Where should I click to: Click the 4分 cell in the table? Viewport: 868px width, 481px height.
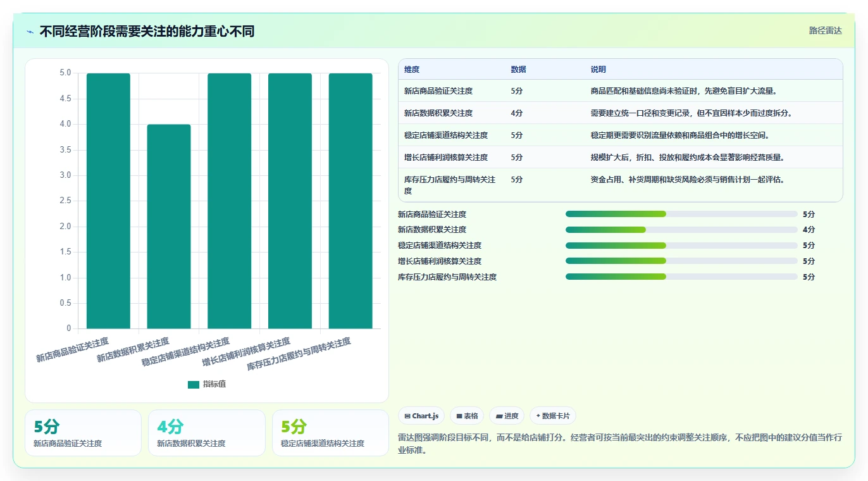517,113
